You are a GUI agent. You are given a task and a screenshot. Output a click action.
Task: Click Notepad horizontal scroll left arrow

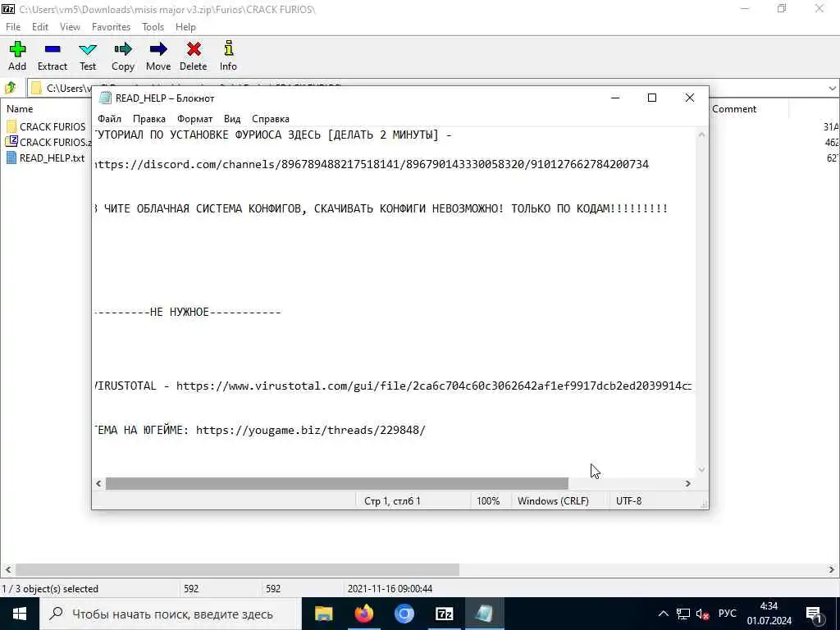click(98, 483)
